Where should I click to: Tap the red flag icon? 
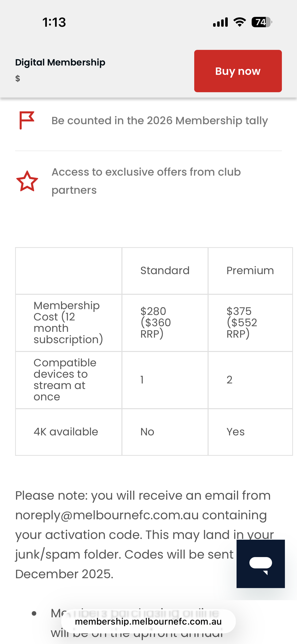click(27, 120)
